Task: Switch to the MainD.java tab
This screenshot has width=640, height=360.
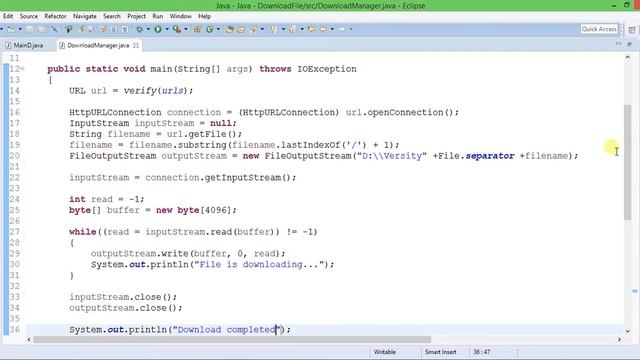Action: pyautogui.click(x=25, y=45)
